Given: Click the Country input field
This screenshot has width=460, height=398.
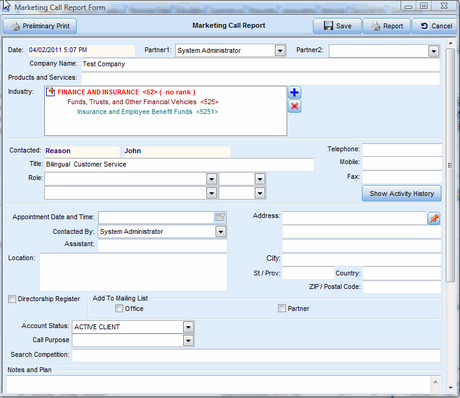Looking at the screenshot, I should 402,273.
